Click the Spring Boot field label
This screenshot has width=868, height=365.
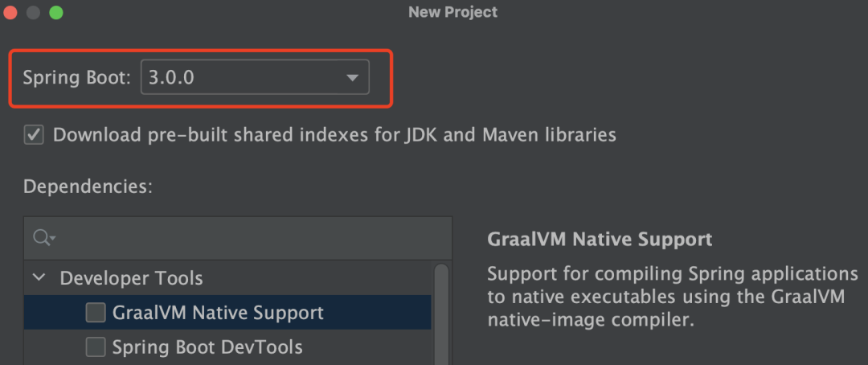click(x=76, y=78)
